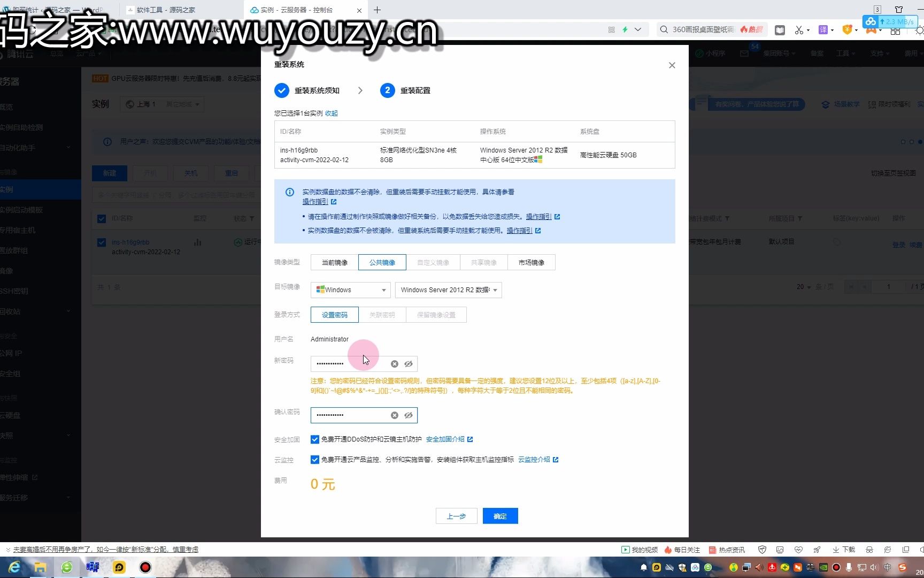Uncheck 免费开通DDoS防护 security checkbox
924x578 pixels.
click(315, 439)
